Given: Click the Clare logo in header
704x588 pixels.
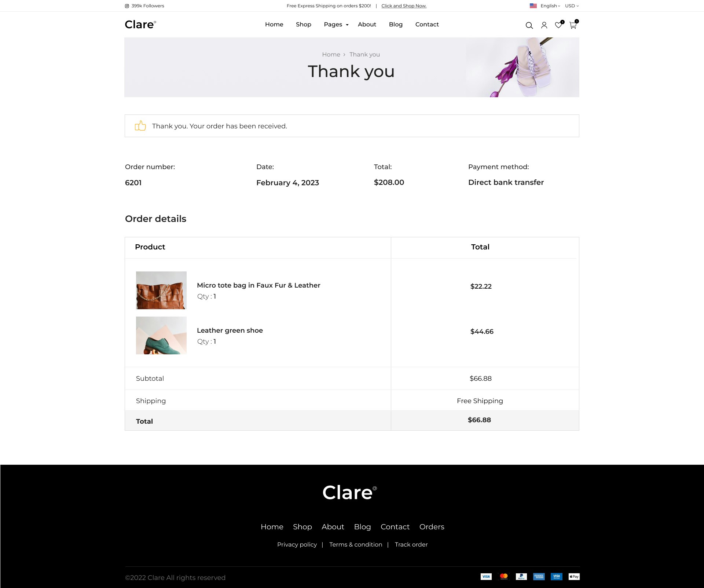Looking at the screenshot, I should 140,25.
